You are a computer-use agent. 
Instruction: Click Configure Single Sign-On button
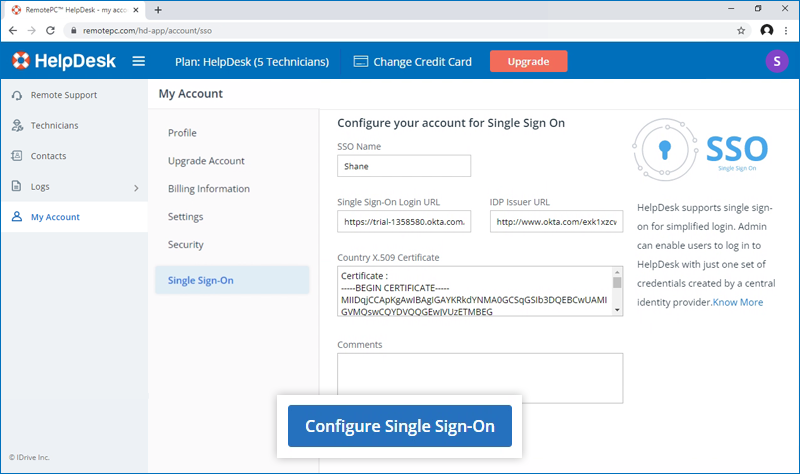tap(400, 426)
